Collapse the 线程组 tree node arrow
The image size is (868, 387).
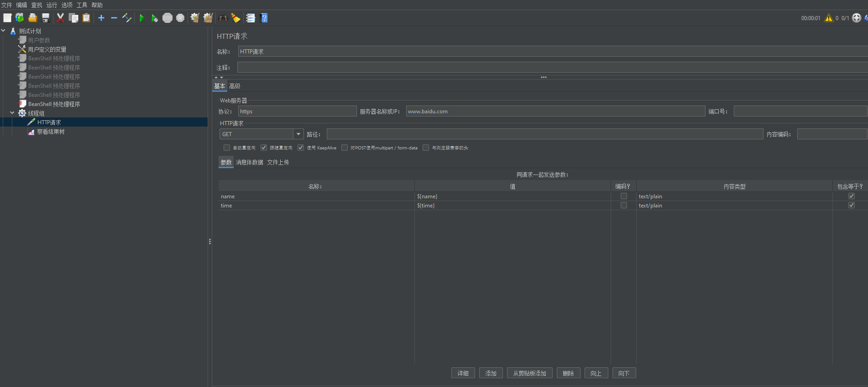pos(12,113)
